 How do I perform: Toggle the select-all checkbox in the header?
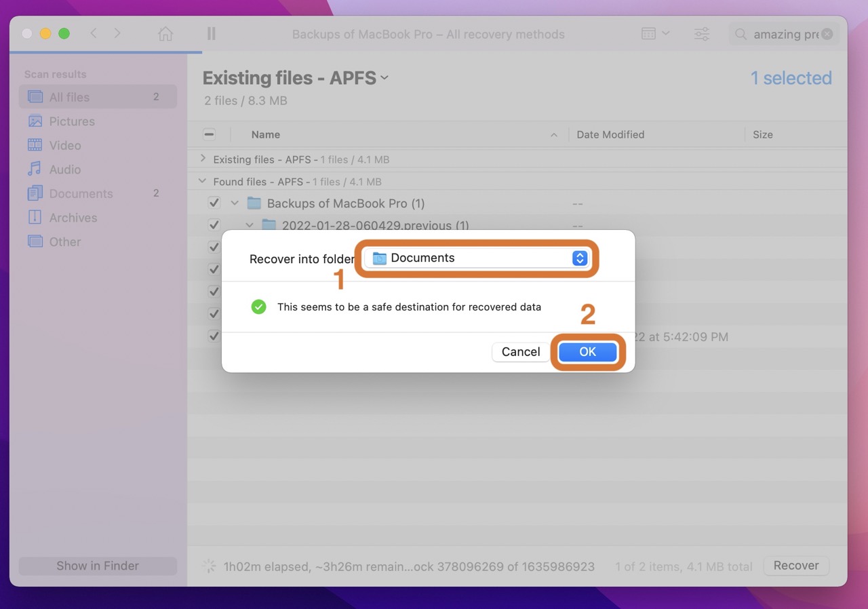point(210,134)
